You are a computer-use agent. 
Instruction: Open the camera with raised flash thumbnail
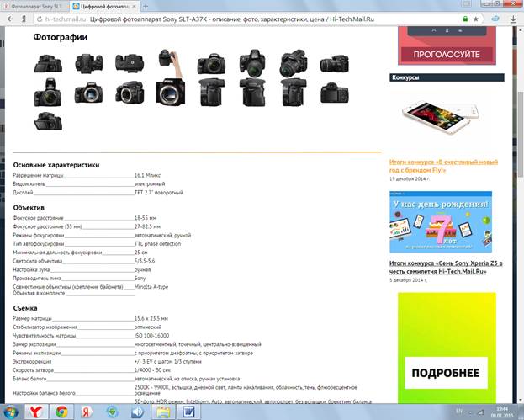[48, 93]
